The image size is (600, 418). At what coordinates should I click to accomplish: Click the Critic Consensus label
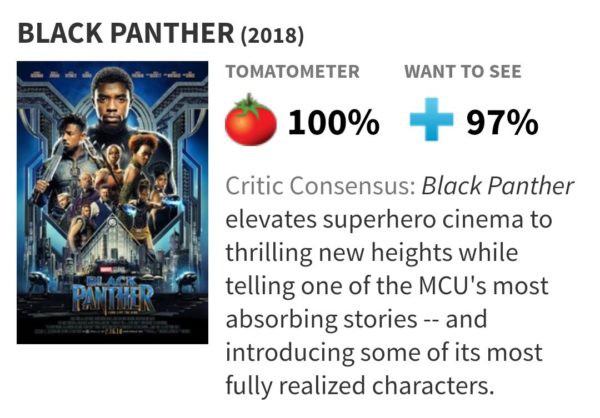[321, 186]
